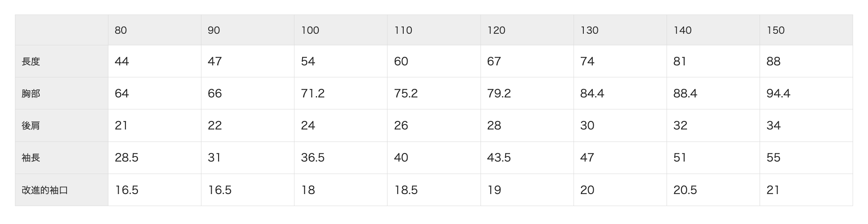
Task: Click 胸部 value 71.2 for size 100
Action: coord(312,94)
